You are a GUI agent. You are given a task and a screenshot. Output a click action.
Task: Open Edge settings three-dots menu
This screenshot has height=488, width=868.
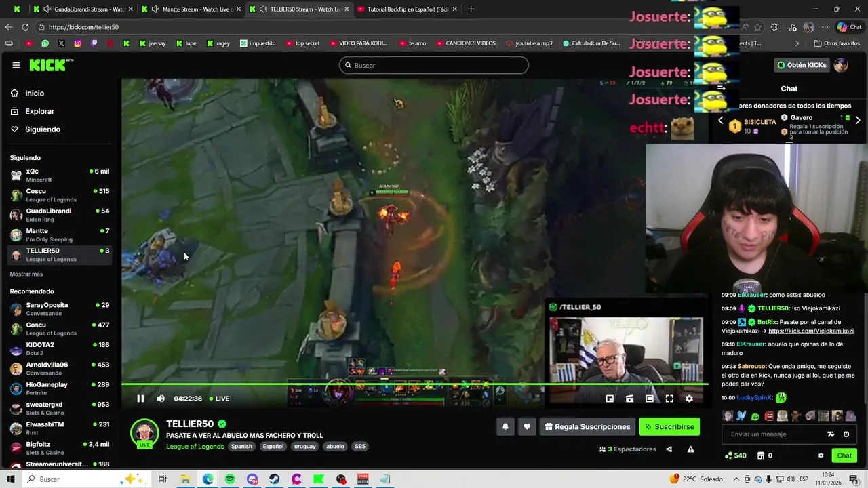825,27
